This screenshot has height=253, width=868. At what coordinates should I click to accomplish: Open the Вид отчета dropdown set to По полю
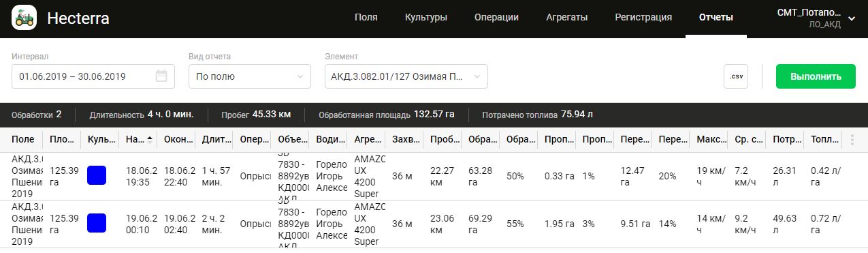(x=250, y=76)
